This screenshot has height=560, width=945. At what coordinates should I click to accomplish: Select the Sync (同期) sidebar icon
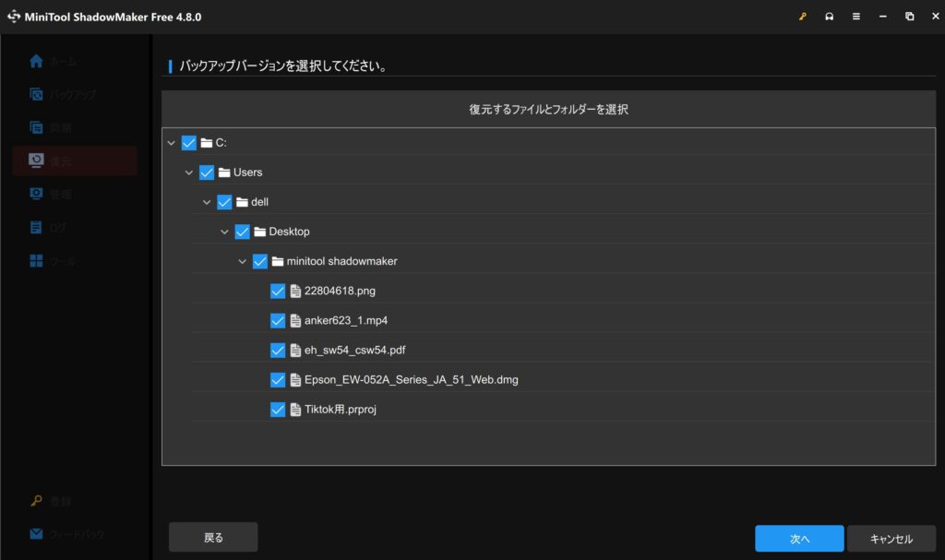[36, 127]
